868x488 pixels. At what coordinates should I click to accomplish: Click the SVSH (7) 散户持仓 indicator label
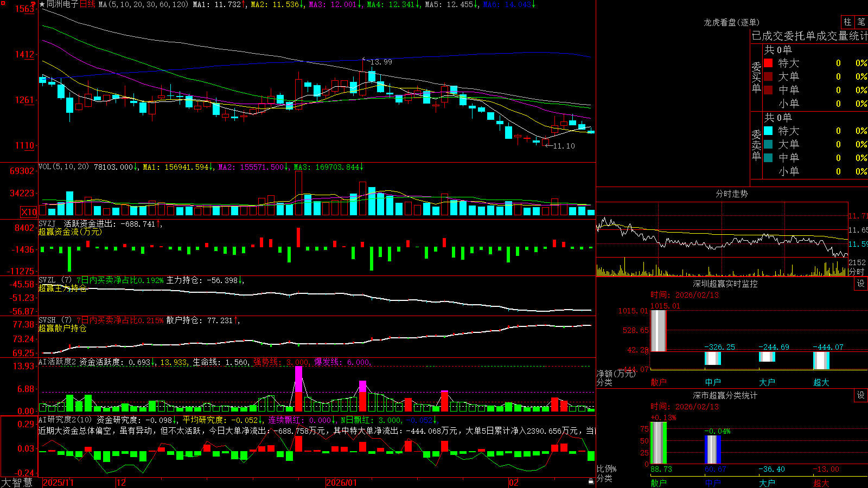click(55, 320)
